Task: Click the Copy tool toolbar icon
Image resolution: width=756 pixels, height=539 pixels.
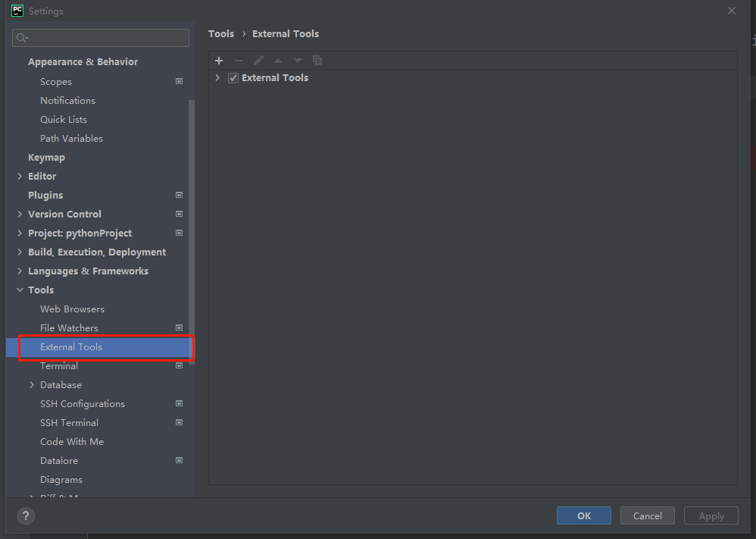Action: coord(317,61)
